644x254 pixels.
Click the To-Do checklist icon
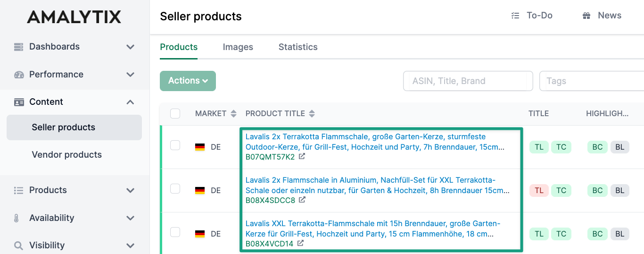click(x=515, y=16)
